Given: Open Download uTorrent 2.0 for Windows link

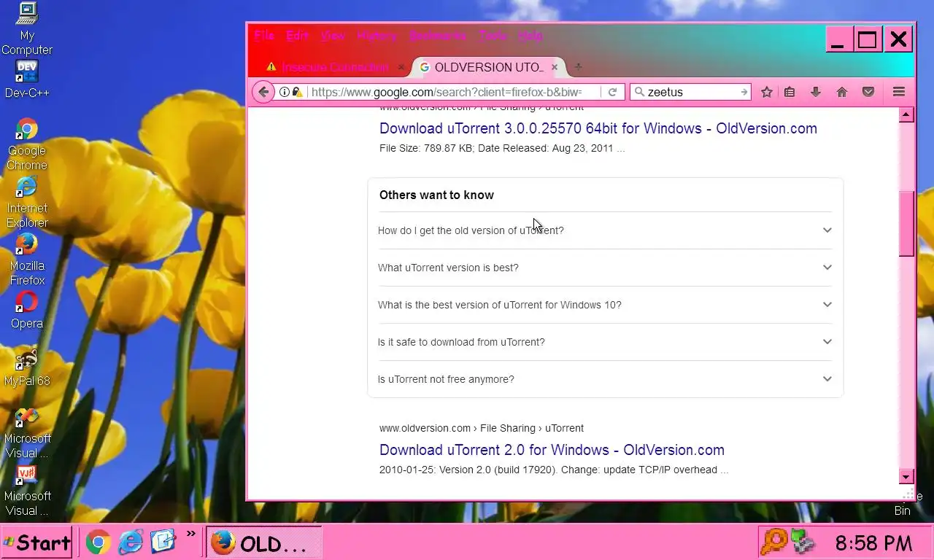Looking at the screenshot, I should point(552,450).
